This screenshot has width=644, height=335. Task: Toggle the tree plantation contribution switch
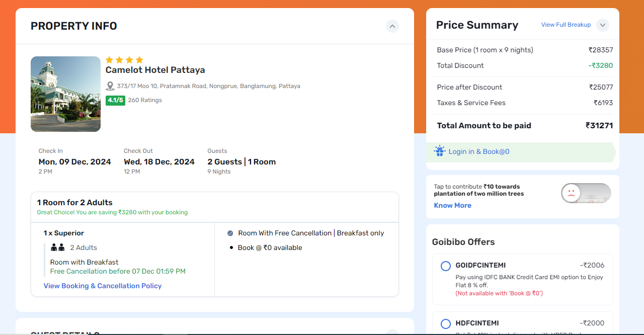pyautogui.click(x=586, y=193)
